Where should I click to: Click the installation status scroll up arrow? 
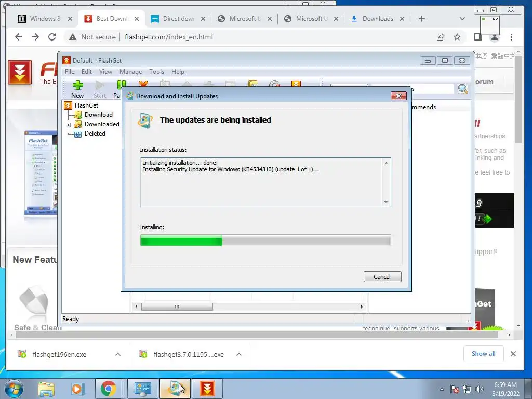386,163
